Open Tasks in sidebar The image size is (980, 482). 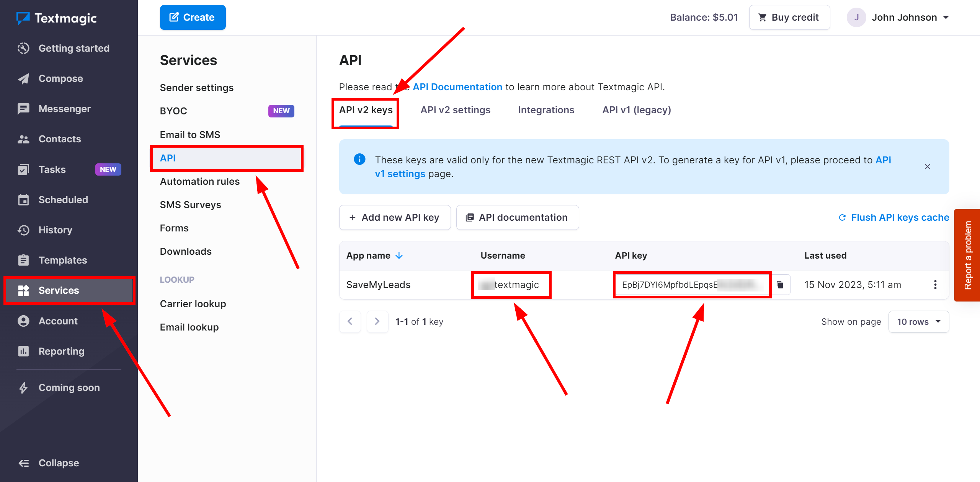click(x=69, y=169)
